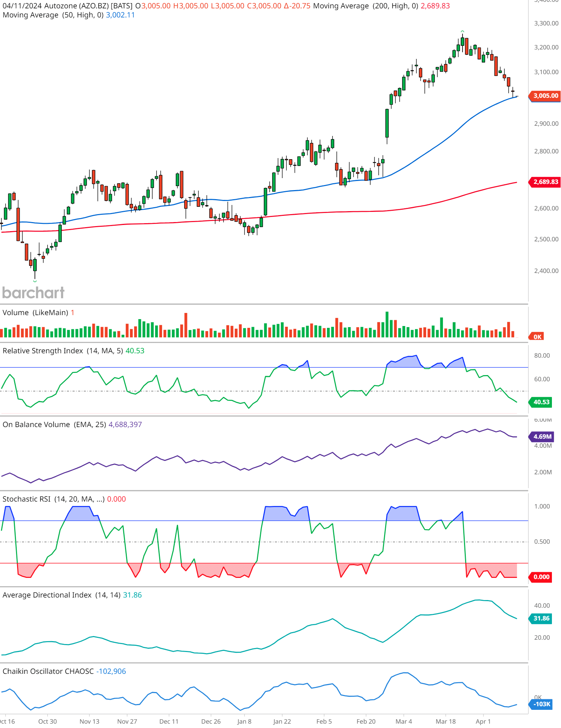The image size is (561, 728).
Task: Click the 60.00 RSI axis label
Action: point(542,379)
